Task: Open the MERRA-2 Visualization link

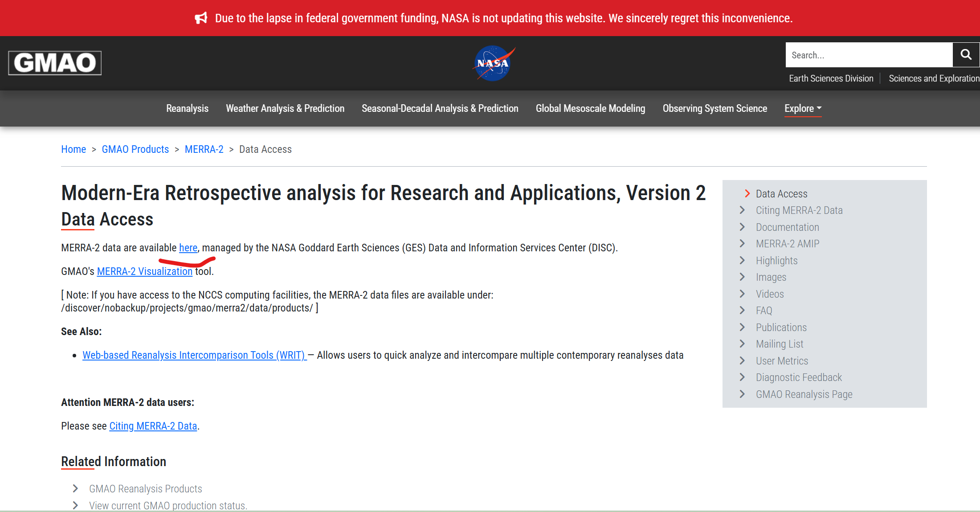Action: [x=144, y=271]
